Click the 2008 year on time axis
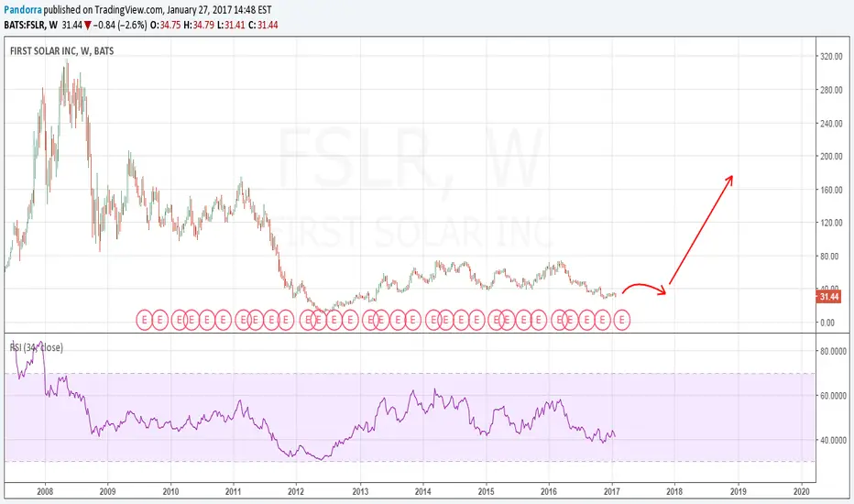This screenshot has width=854, height=504. click(45, 491)
